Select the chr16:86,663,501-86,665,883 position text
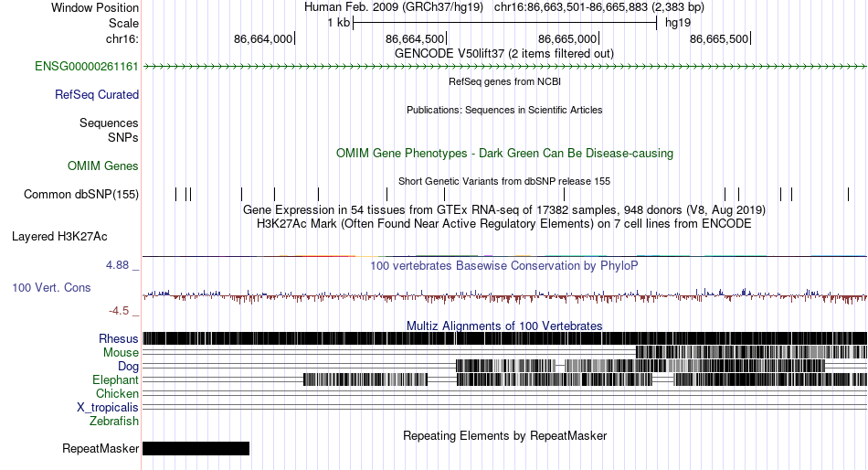This screenshot has width=868, height=470. [x=599, y=7]
